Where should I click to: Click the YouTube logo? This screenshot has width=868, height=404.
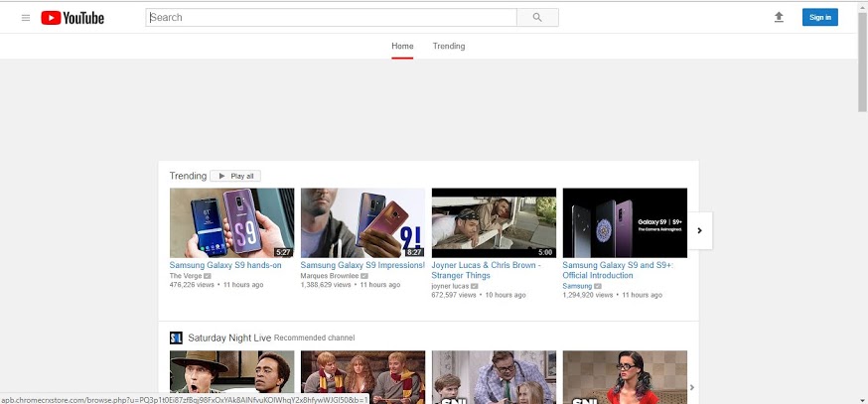72,17
